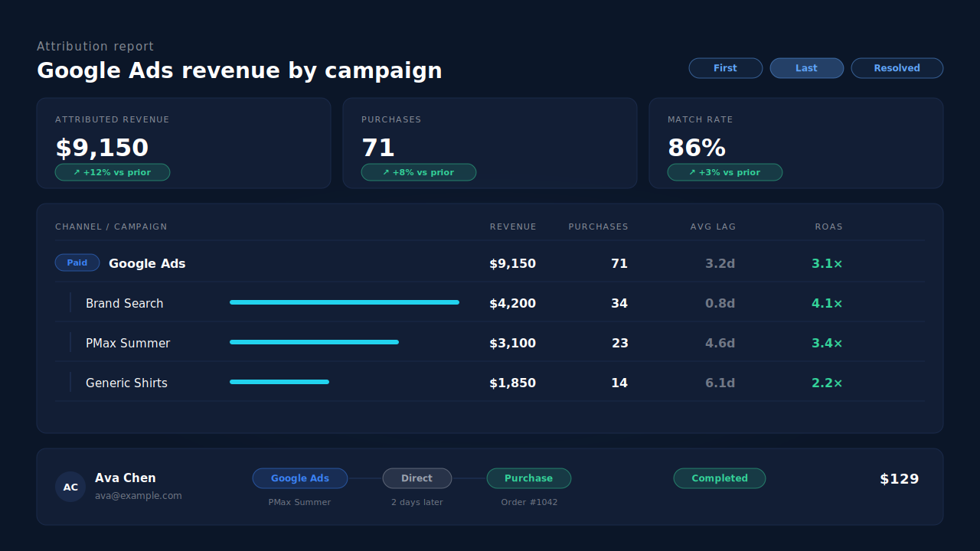This screenshot has height=551, width=980.
Task: Select the PMax Summer campaign name
Action: tap(128, 343)
